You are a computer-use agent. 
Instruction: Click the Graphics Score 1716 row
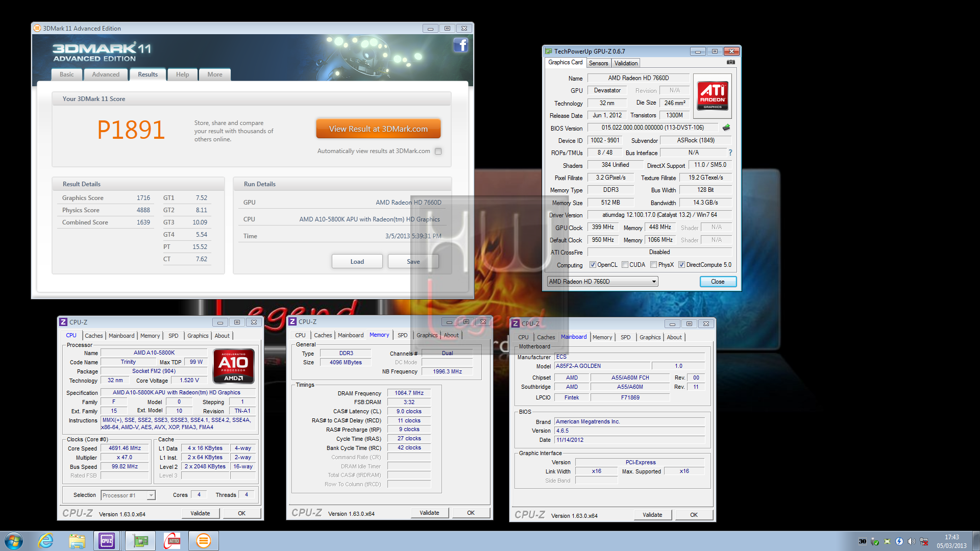tap(106, 198)
